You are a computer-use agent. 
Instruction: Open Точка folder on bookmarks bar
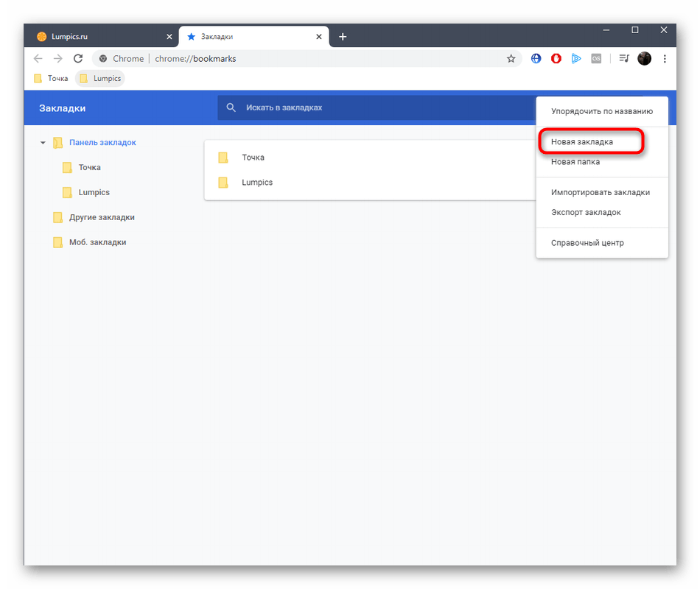[x=52, y=79]
